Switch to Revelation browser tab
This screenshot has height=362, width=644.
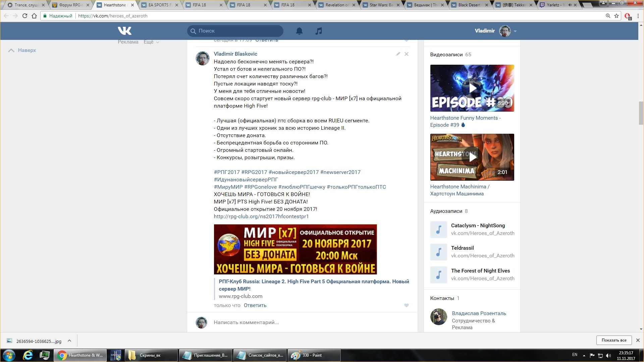(337, 5)
